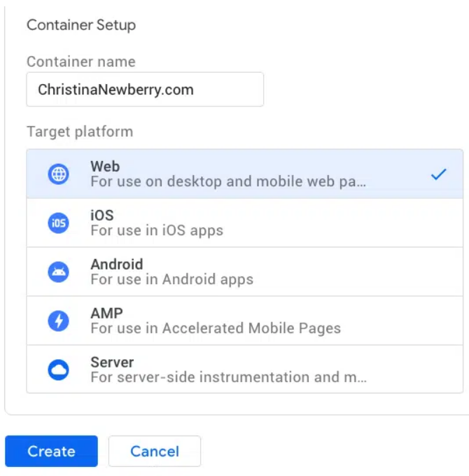Screen dimensions: 469x476
Task: Focus the Container name input field
Action: pos(145,90)
